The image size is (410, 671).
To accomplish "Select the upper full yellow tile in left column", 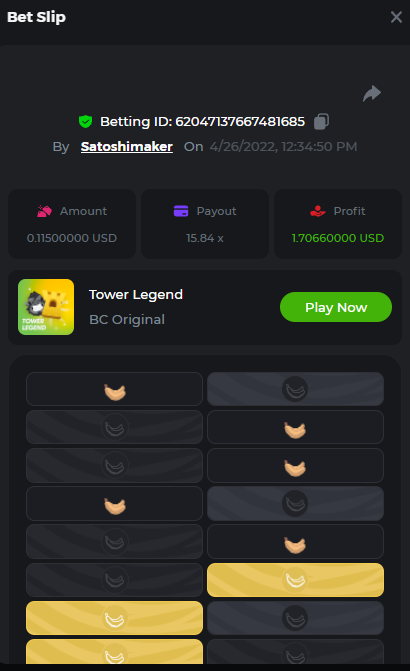I will click(x=114, y=618).
